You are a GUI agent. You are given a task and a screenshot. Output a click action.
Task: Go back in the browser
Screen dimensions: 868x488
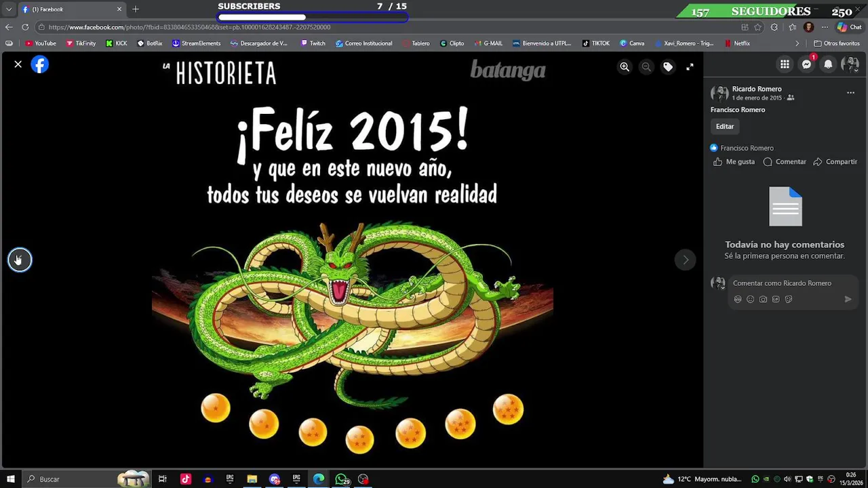click(x=9, y=27)
